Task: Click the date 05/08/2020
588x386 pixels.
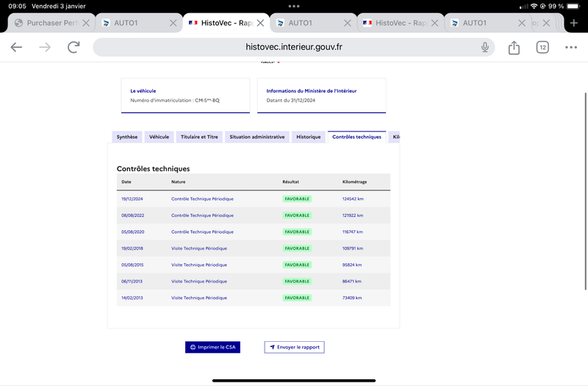Action: coord(133,232)
